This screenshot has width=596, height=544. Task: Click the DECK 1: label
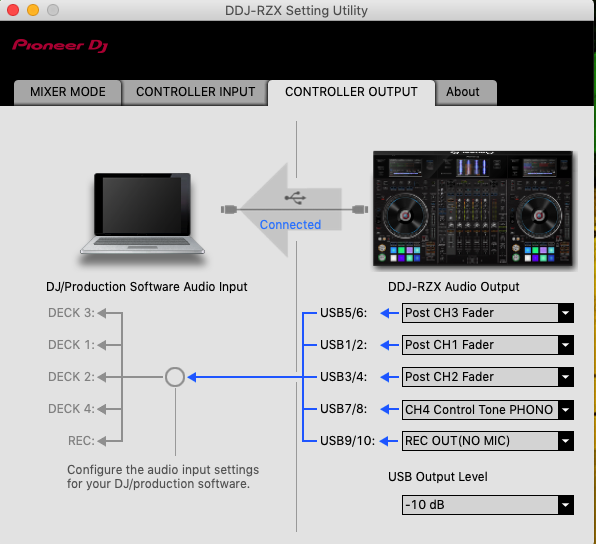click(x=71, y=345)
